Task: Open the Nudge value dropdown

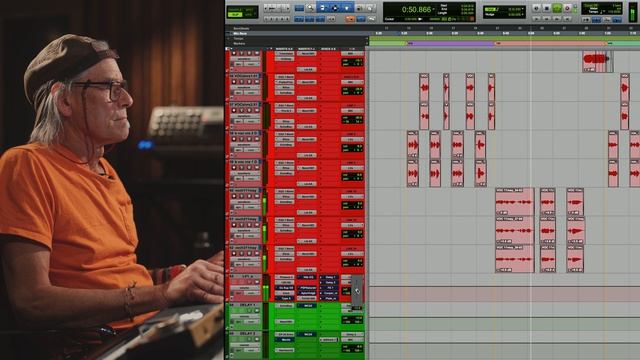Action: 523,14
